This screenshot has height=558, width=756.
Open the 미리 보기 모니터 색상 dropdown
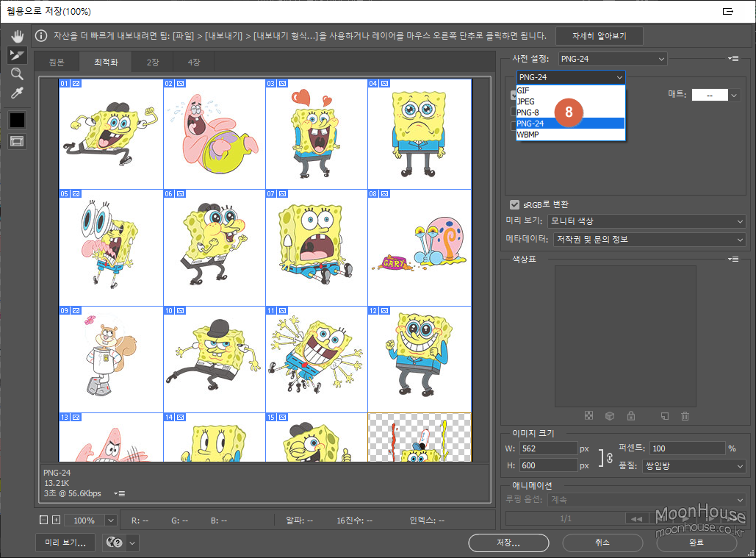(x=647, y=221)
